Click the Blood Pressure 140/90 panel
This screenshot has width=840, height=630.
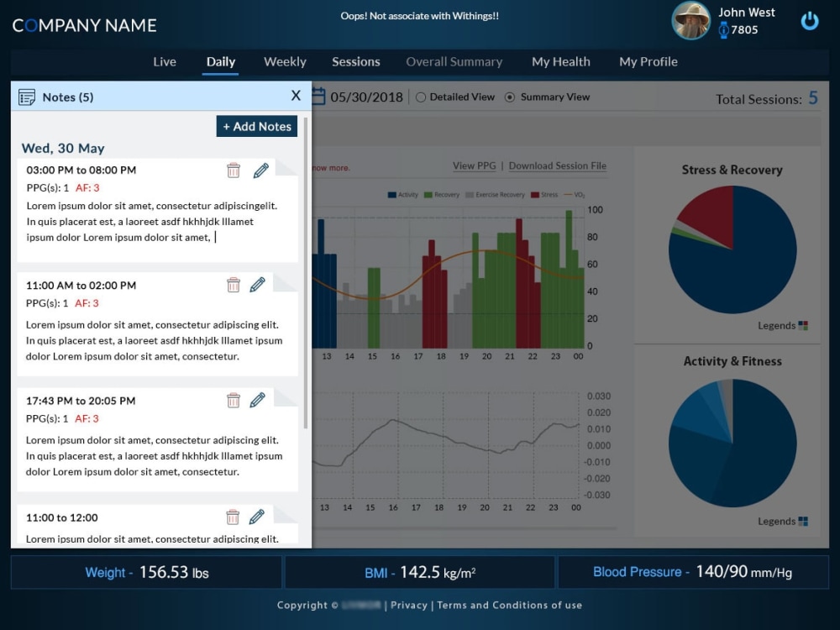[693, 572]
